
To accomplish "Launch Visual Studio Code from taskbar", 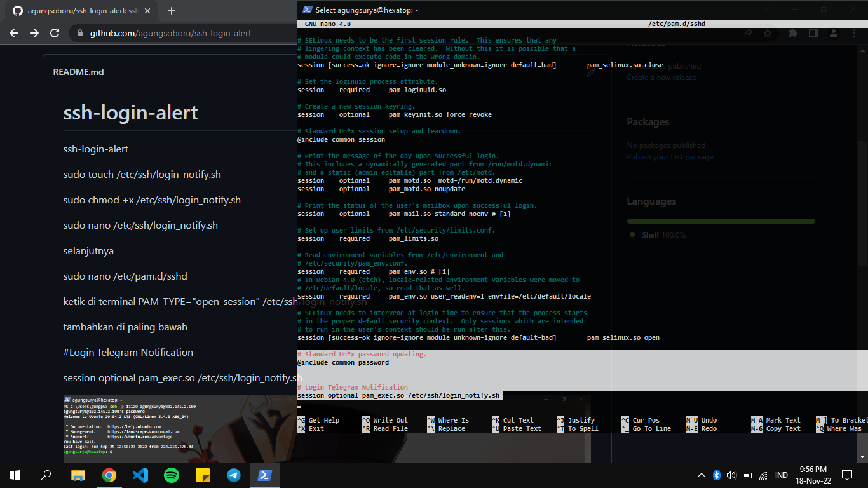I will pos(140,475).
